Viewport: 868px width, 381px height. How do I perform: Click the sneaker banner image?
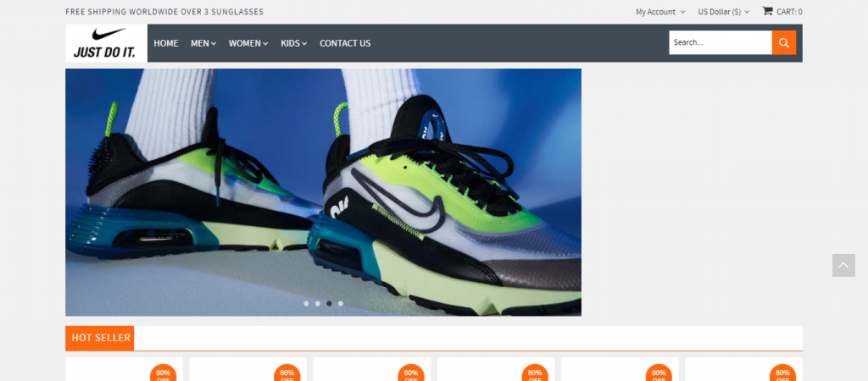(323, 192)
